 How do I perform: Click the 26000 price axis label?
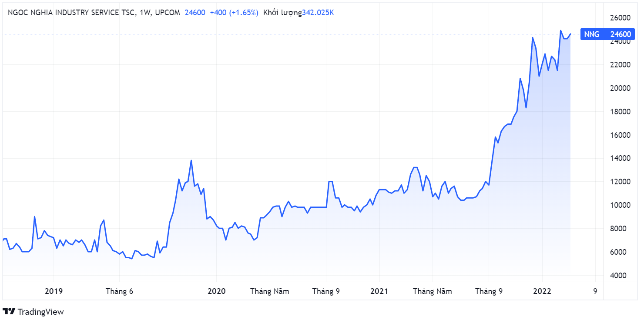621,18
